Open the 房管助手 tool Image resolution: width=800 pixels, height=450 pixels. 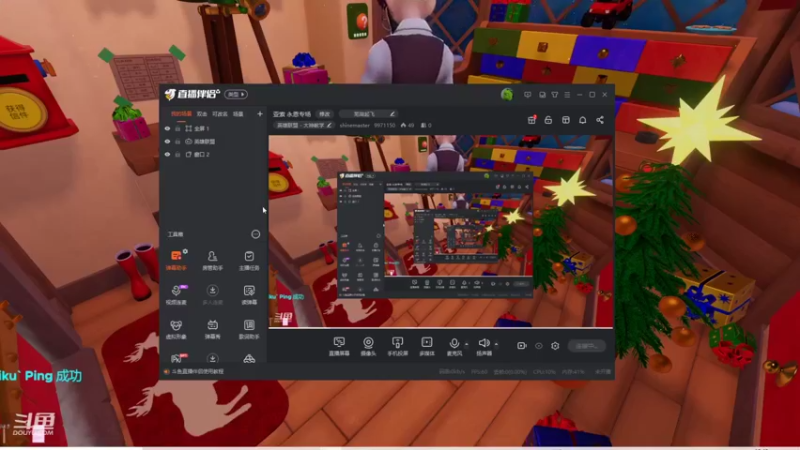tap(212, 260)
